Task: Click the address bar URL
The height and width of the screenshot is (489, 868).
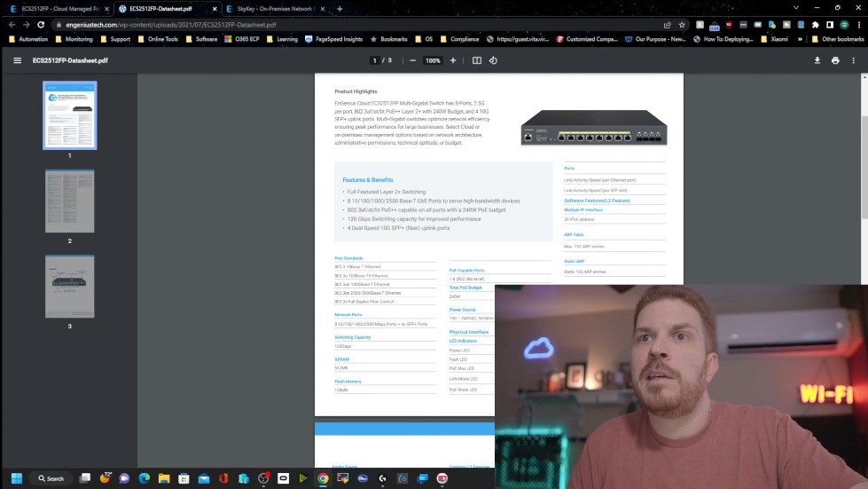Action: click(170, 24)
